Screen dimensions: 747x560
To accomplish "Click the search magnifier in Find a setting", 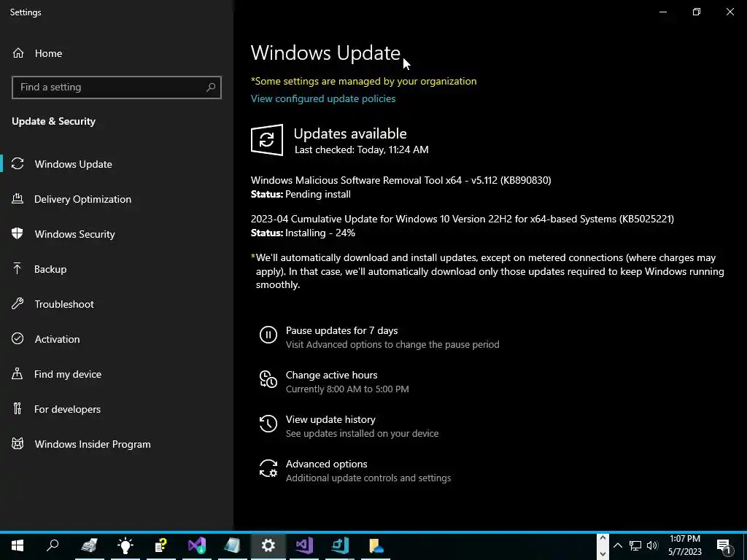I will coord(211,87).
